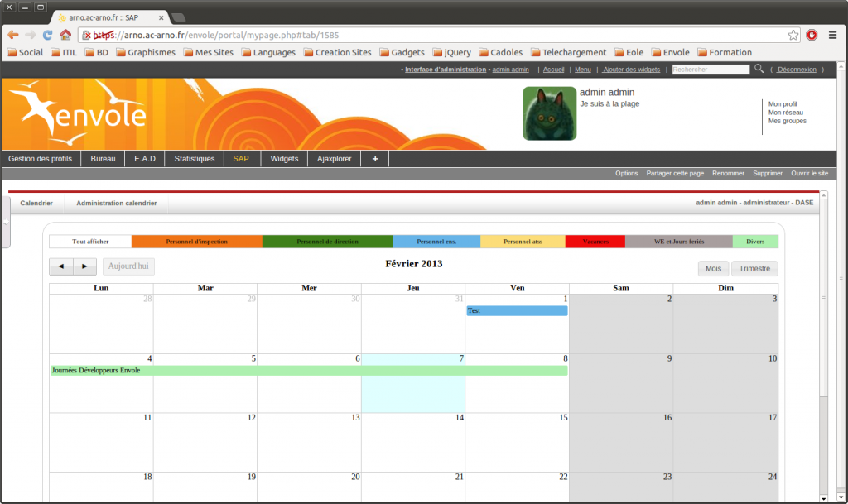Click the browser reload icon
The image size is (848, 504).
48,35
